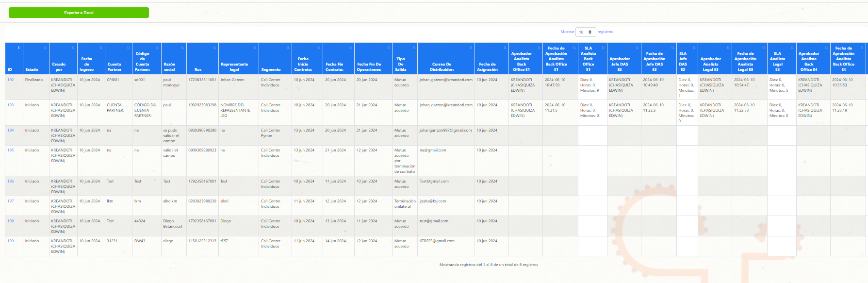Click sort icon on Fecha de Asignación column

coord(505,48)
